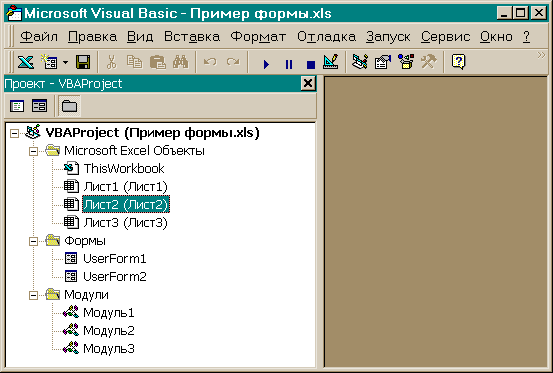
Task: Open the Отладка menu
Action: tap(326, 37)
